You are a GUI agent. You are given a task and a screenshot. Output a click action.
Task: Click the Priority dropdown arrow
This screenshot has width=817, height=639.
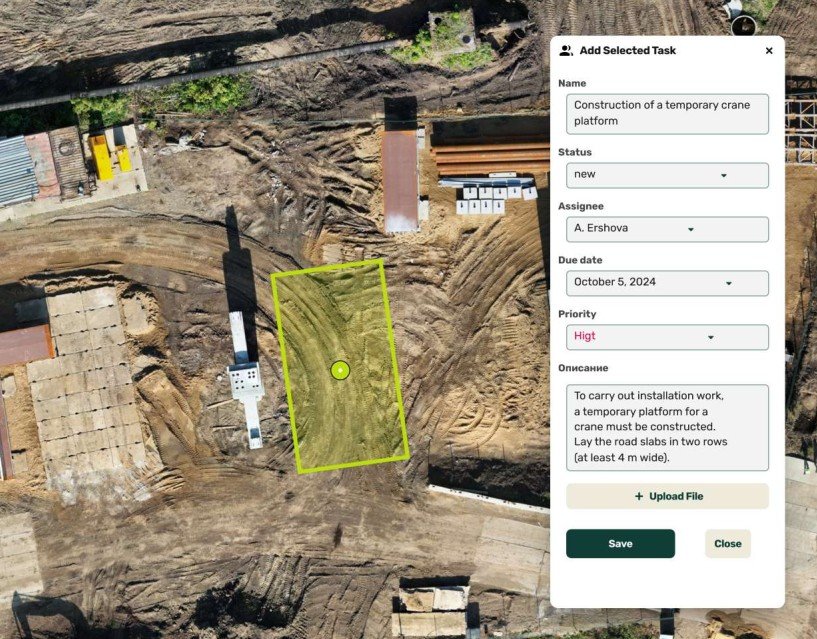[x=710, y=337]
